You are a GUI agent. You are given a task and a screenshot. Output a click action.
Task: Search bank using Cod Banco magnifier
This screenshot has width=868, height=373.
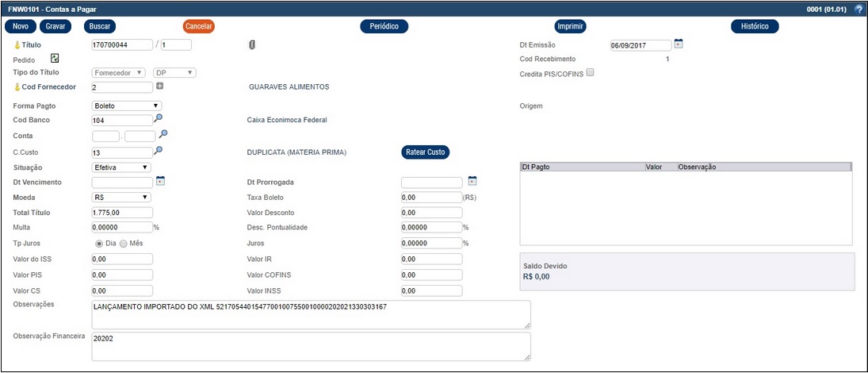(159, 119)
